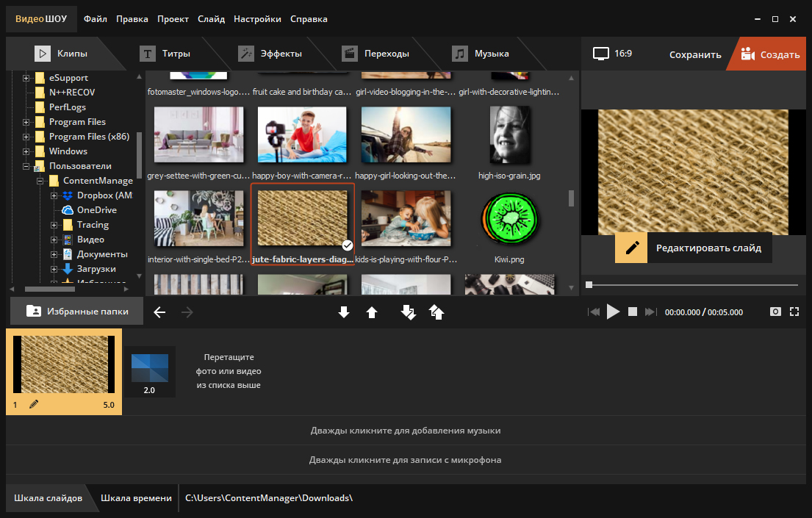
Task: Collapse the ContentManager folder
Action: point(40,181)
